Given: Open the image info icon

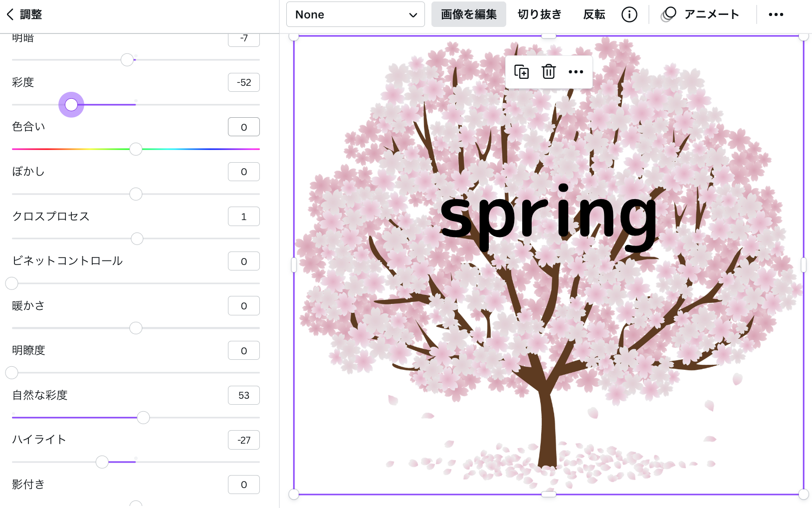Looking at the screenshot, I should (x=629, y=14).
